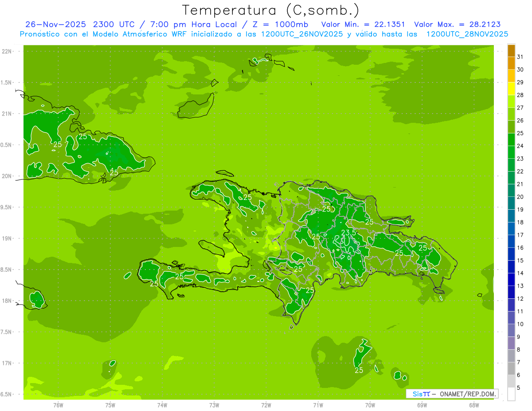Click the '23.5' contour label on the map

point(348,232)
